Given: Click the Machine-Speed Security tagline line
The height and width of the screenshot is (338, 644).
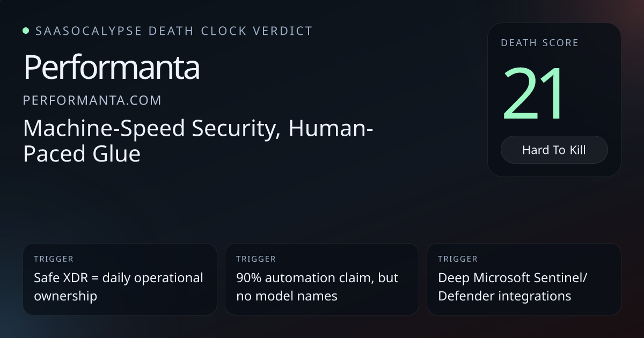Looking at the screenshot, I should (x=198, y=129).
